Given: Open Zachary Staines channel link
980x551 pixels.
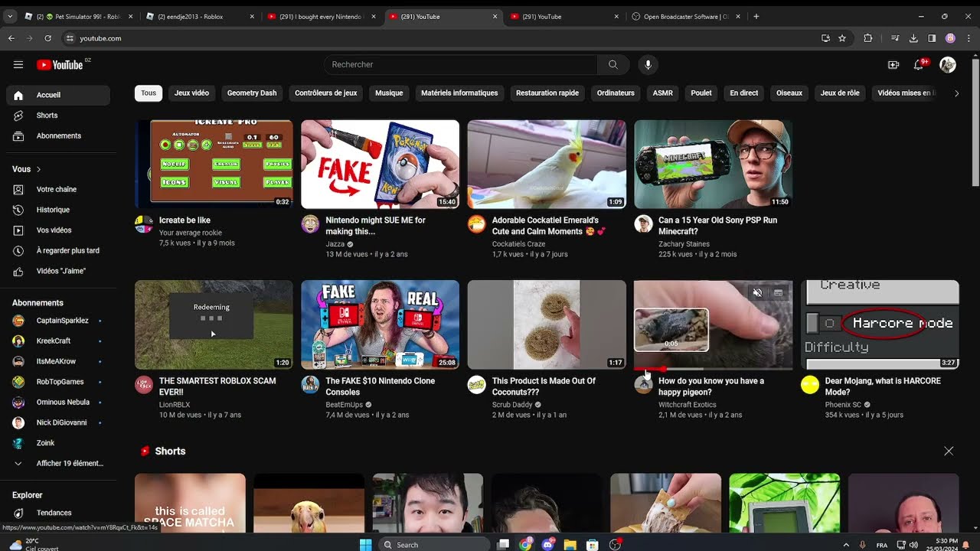Looking at the screenshot, I should [684, 244].
